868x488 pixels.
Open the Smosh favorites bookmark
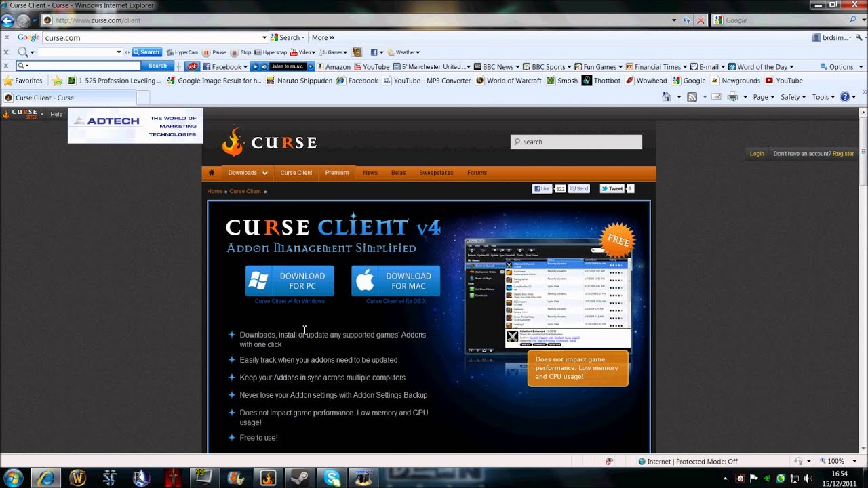[562, 81]
